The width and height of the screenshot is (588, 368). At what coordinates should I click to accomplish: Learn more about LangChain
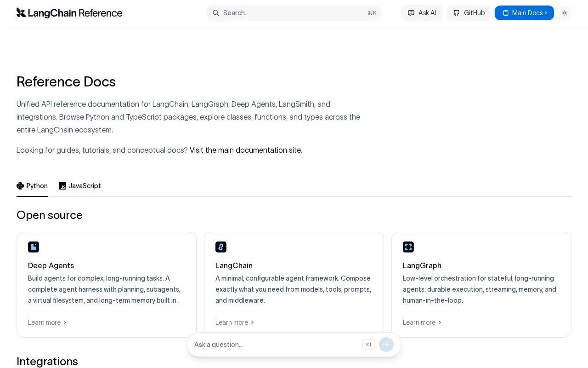click(235, 322)
